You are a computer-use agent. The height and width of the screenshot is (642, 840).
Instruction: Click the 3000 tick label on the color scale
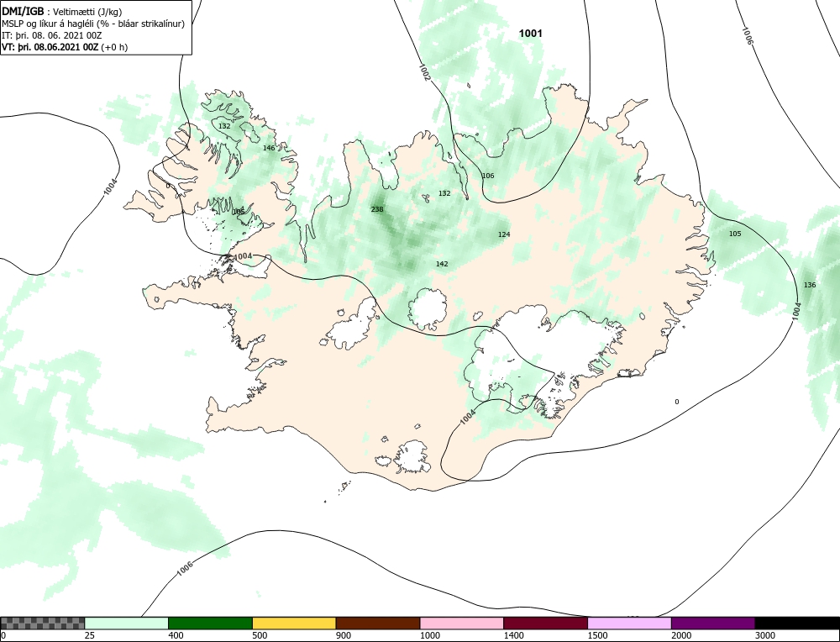point(764,635)
